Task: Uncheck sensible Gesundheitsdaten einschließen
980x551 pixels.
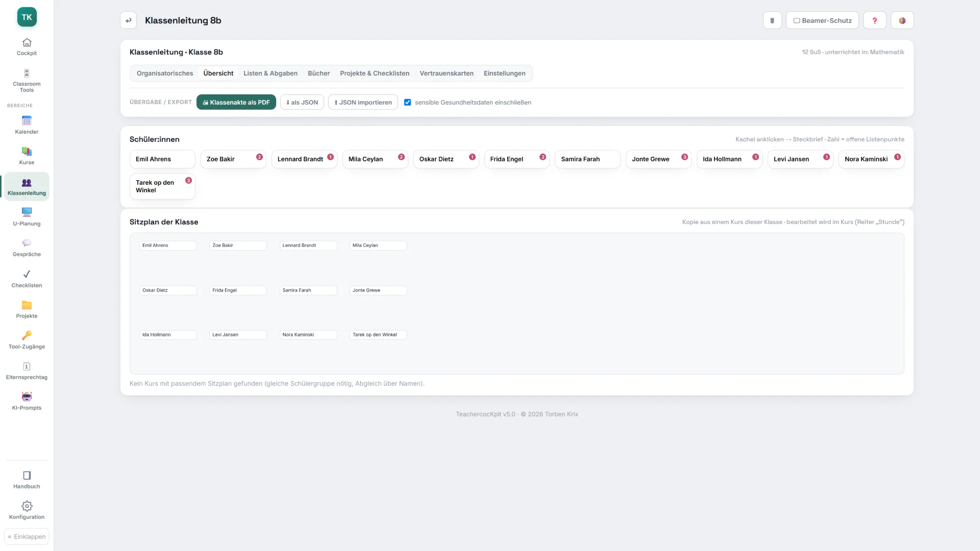Action: pos(407,102)
